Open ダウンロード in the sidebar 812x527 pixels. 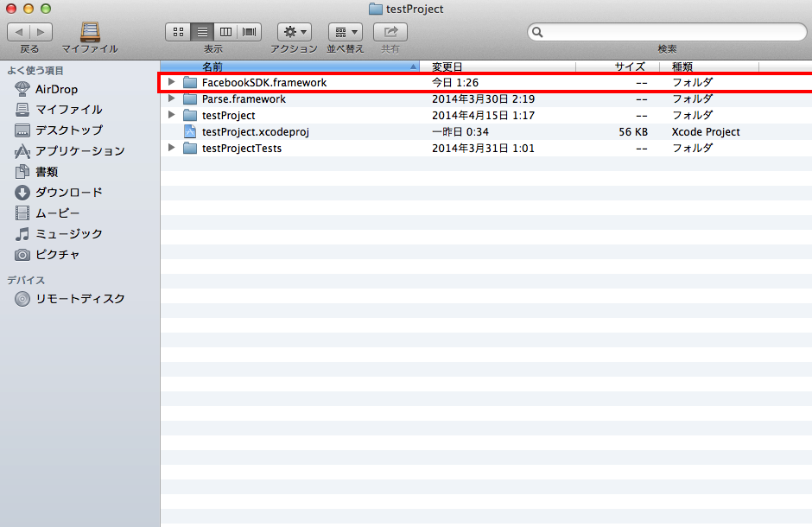[x=59, y=193]
